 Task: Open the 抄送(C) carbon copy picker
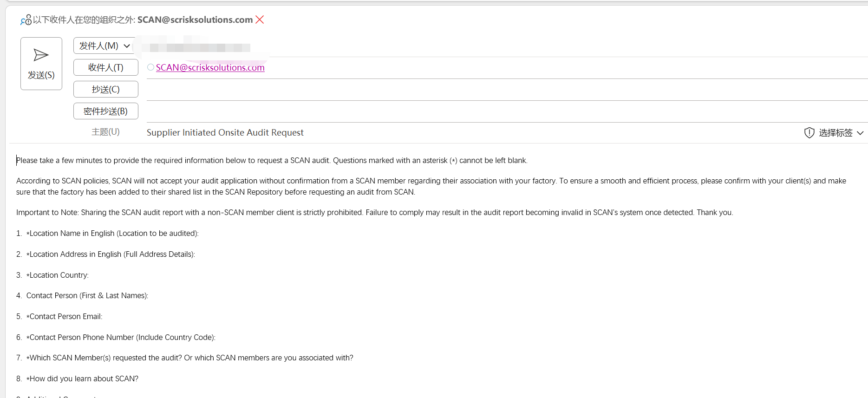click(x=106, y=89)
